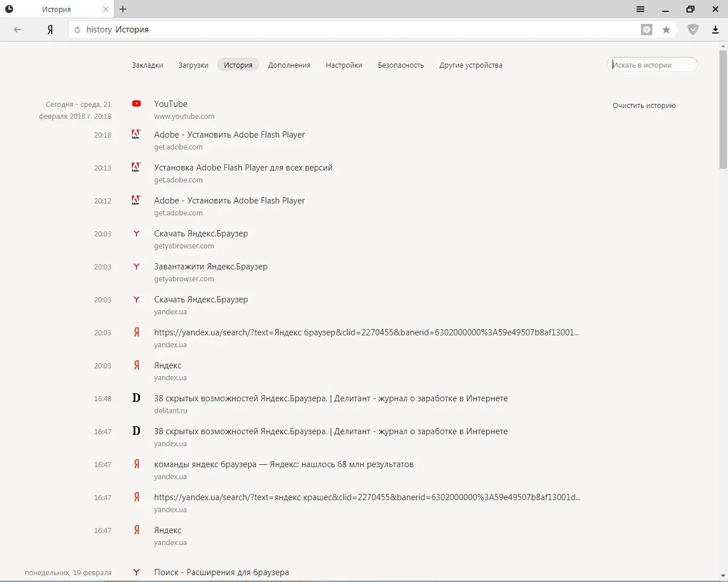Click the bookmark star icon

click(666, 30)
